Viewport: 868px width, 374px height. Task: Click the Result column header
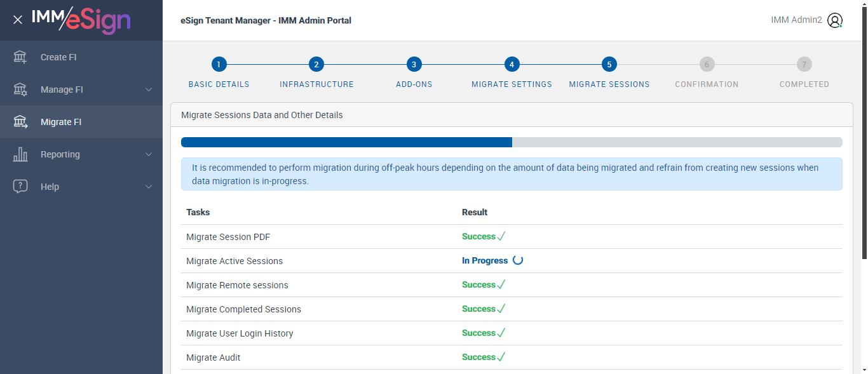pyautogui.click(x=475, y=212)
